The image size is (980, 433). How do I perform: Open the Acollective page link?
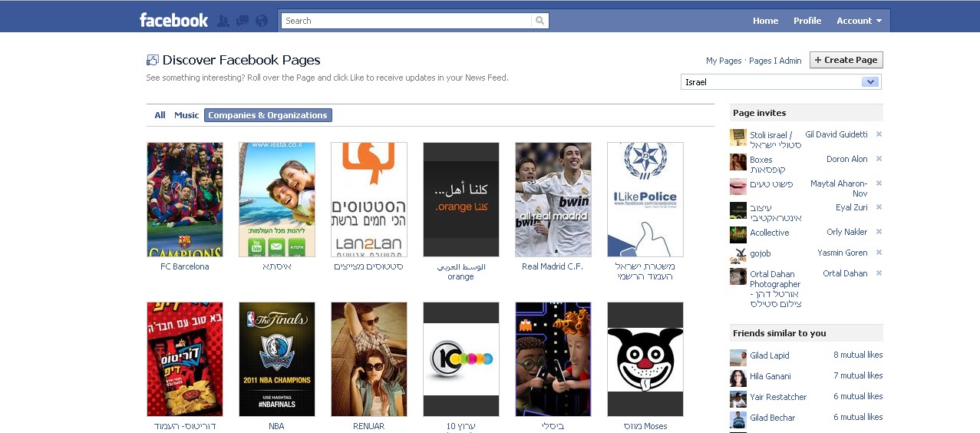point(770,233)
